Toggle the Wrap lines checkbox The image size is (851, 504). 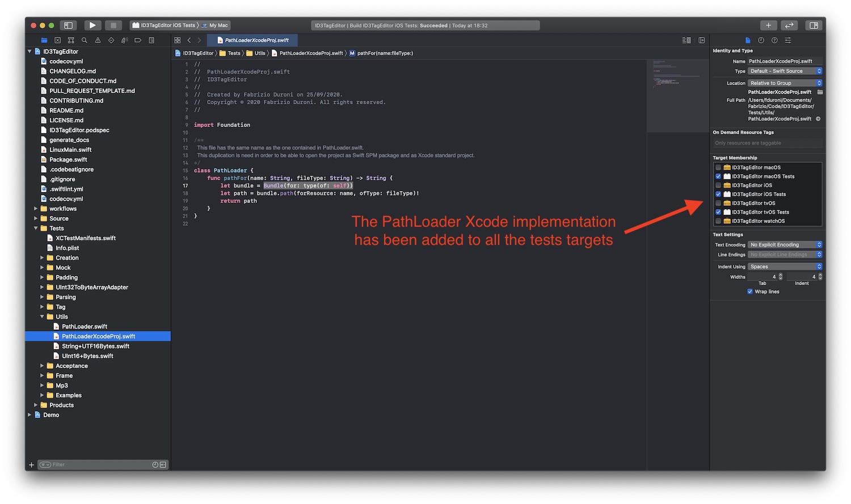coord(750,292)
